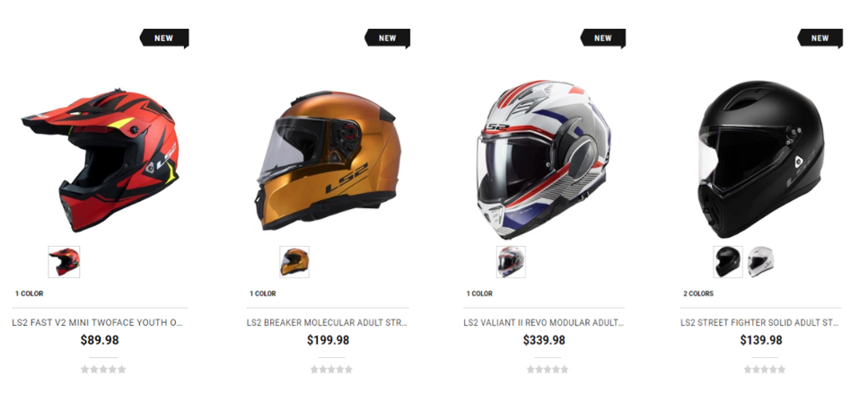Select the red color swatch thumbnail
868x393 pixels.
(x=65, y=262)
